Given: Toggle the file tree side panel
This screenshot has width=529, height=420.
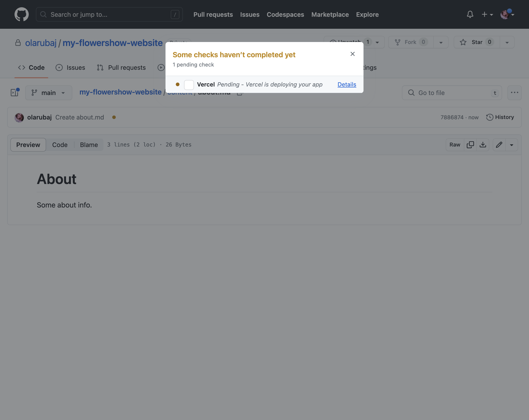Looking at the screenshot, I should [x=15, y=93].
